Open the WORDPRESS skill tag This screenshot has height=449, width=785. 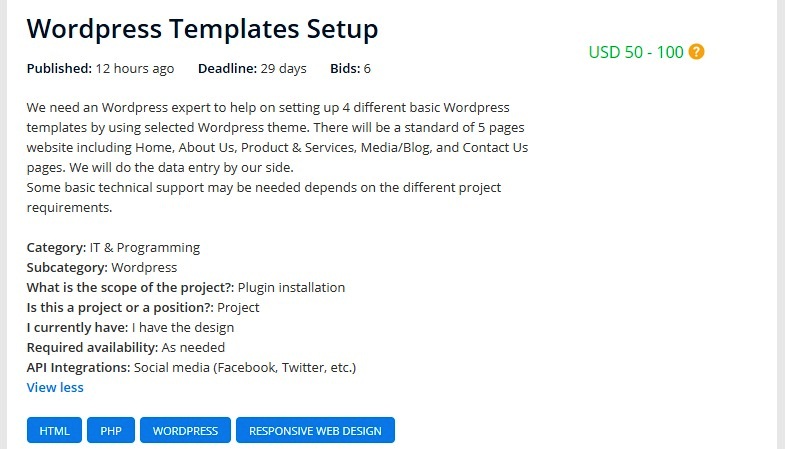(185, 431)
